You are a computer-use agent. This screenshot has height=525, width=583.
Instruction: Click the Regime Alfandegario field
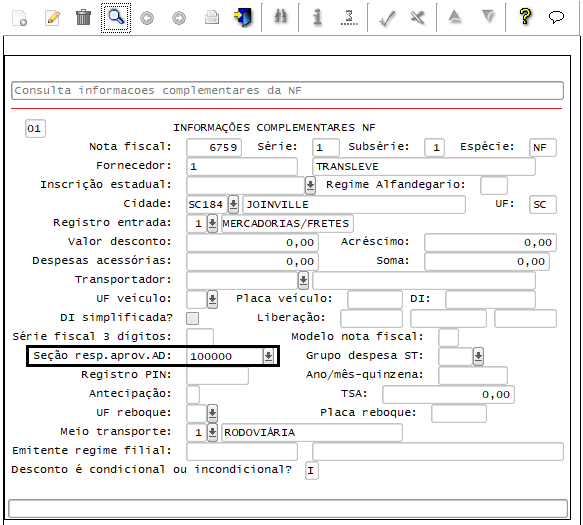494,185
